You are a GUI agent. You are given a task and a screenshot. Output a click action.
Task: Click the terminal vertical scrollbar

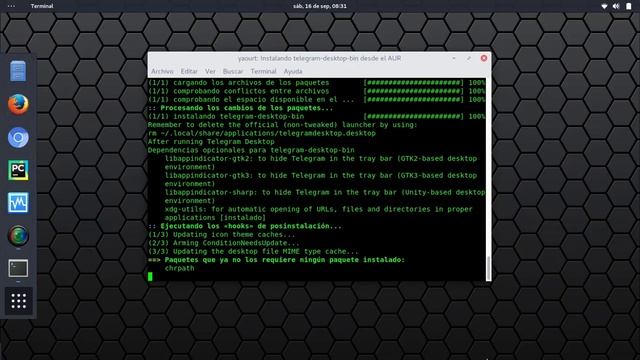pos(488,268)
